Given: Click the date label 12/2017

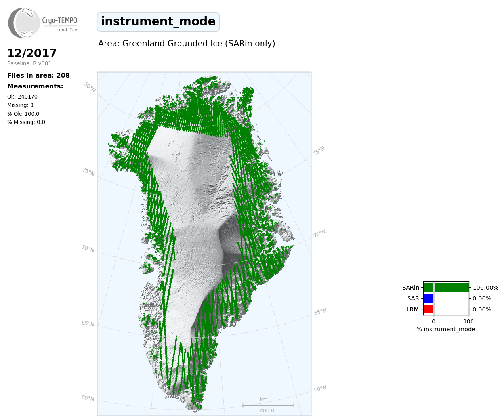Looking at the screenshot, I should (x=32, y=53).
